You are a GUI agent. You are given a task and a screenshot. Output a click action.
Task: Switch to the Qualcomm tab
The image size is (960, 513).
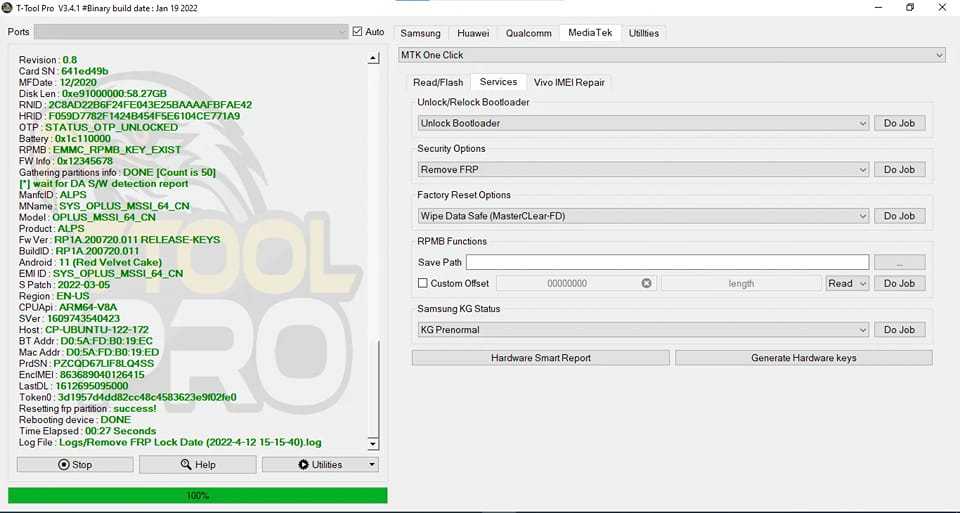click(x=528, y=33)
